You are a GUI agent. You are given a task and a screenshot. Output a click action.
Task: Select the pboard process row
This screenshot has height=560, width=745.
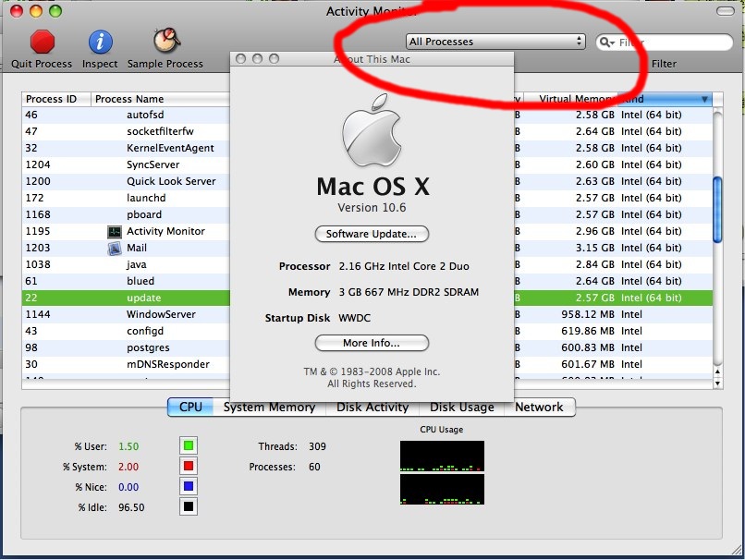pyautogui.click(x=367, y=214)
